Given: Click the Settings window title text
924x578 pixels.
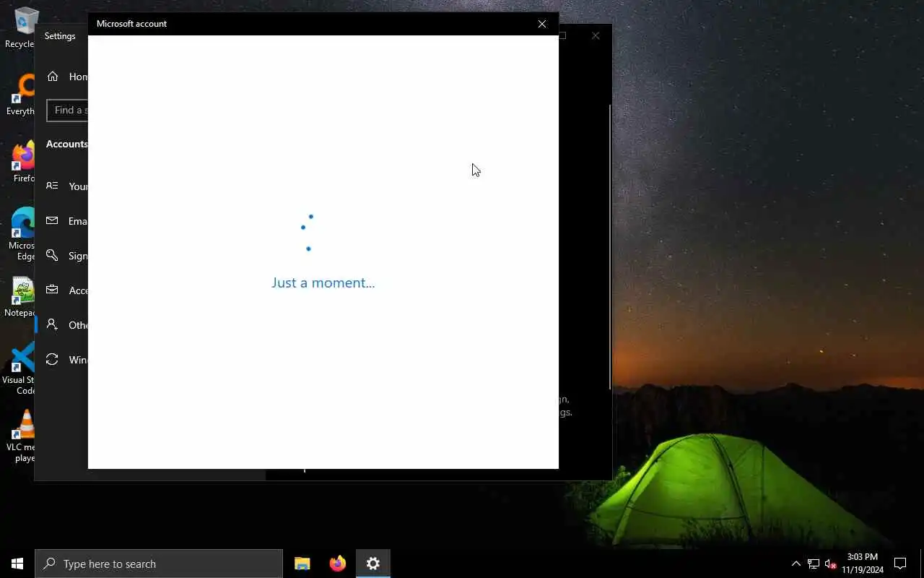Looking at the screenshot, I should 60,36.
